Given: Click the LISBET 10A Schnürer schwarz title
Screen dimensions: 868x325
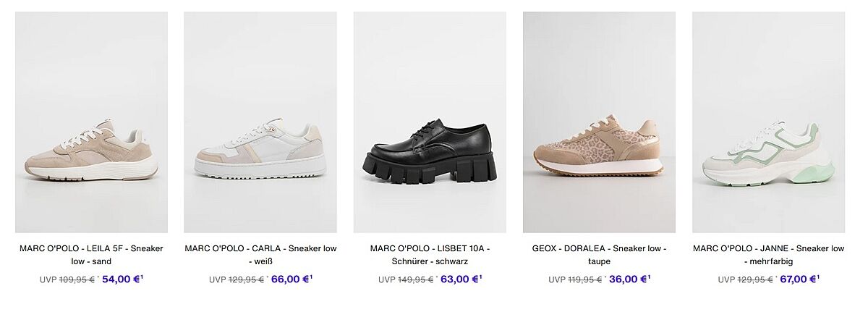Looking at the screenshot, I should 430,255.
